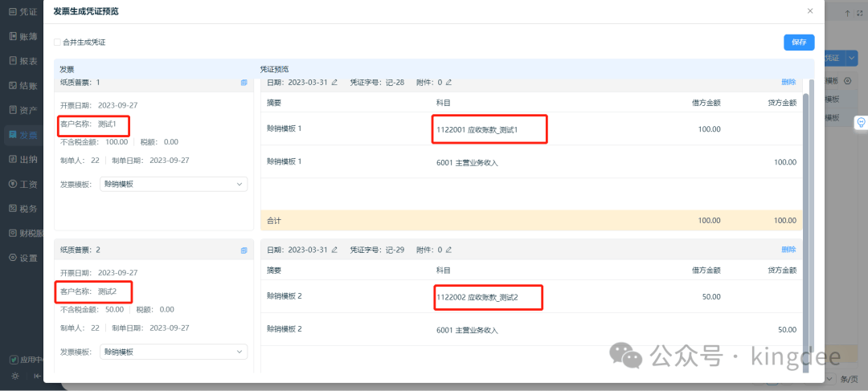This screenshot has height=391, width=868.
Task: Open 发票模板 dropdown for first invoice
Action: coord(174,184)
